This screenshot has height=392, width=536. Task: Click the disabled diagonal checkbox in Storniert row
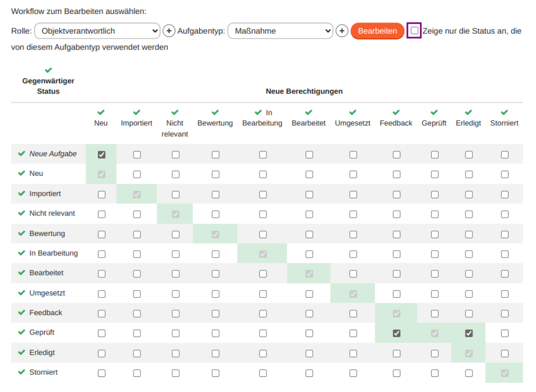coord(504,373)
